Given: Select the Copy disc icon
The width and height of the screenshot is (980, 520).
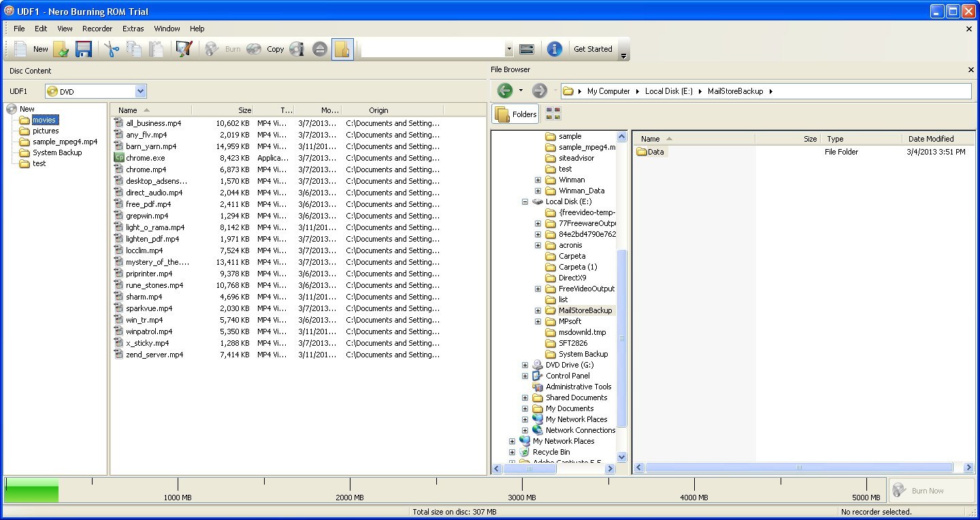Looking at the screenshot, I should 253,48.
